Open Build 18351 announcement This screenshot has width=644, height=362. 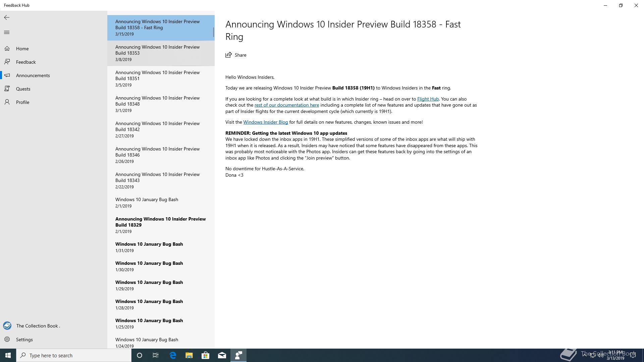pos(161,79)
